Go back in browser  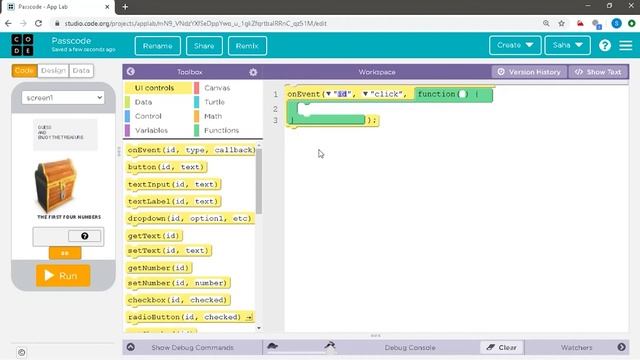8,23
